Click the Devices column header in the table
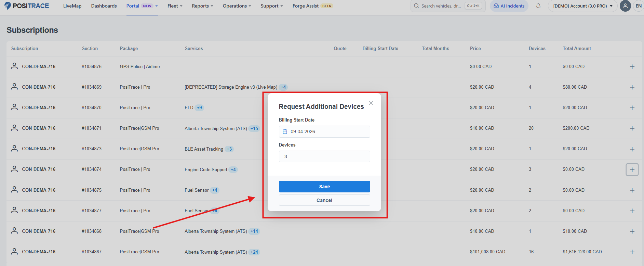The height and width of the screenshot is (266, 644). coord(537,49)
